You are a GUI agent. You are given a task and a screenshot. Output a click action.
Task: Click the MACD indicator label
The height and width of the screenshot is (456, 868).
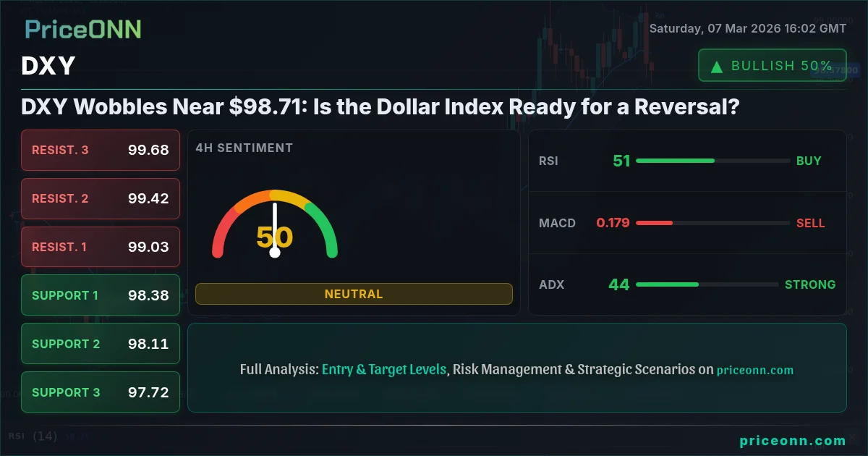557,223
